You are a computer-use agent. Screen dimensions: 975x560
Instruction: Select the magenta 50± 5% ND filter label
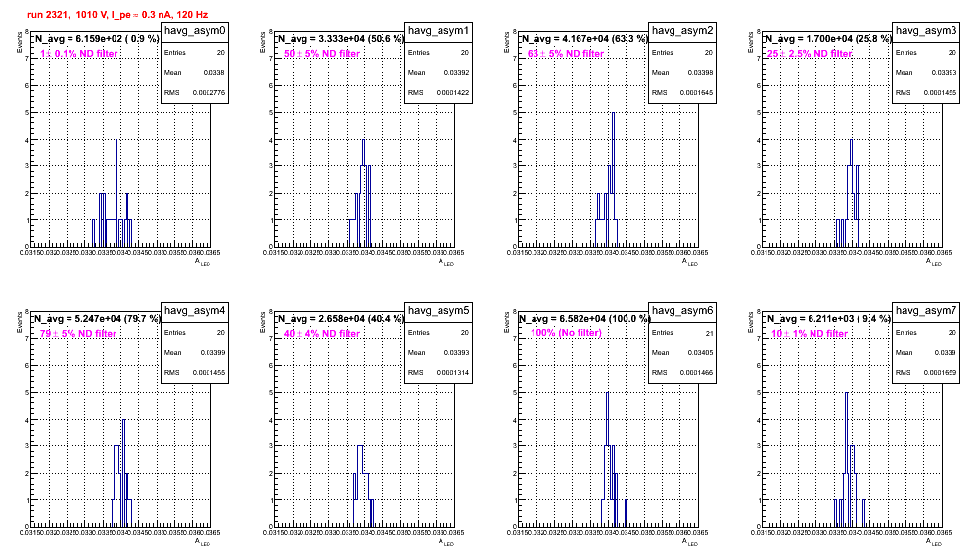(x=322, y=54)
